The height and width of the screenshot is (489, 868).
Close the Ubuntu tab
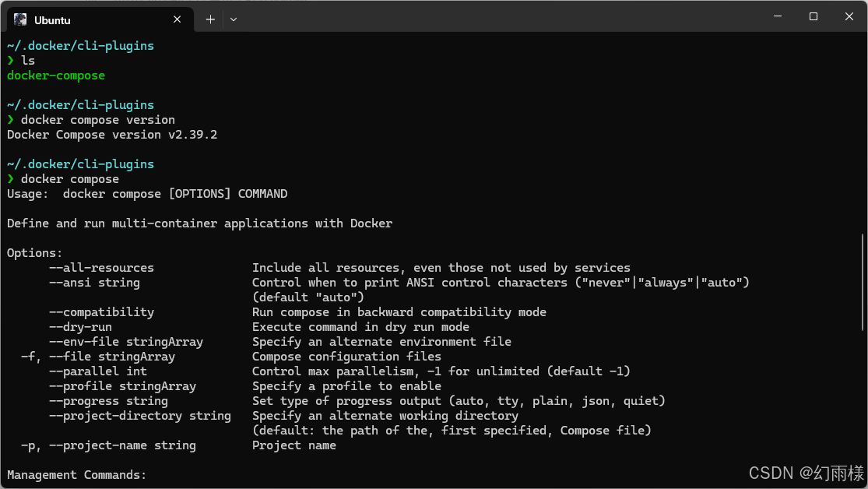(x=177, y=19)
